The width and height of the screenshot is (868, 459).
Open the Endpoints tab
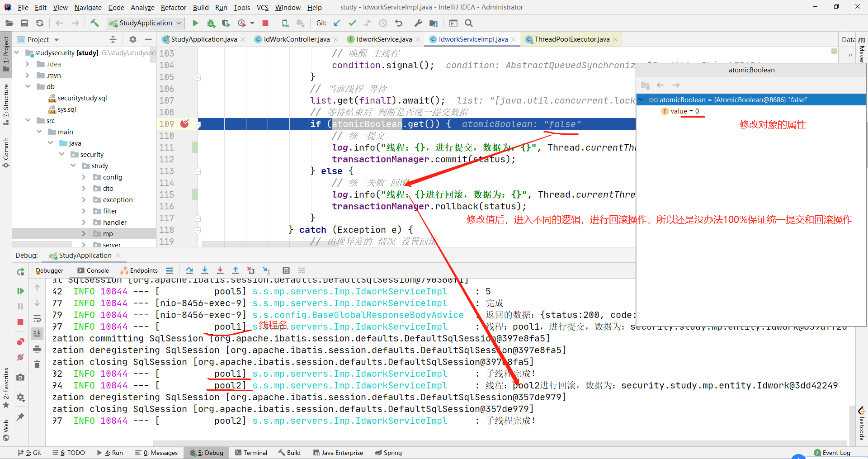[139, 270]
